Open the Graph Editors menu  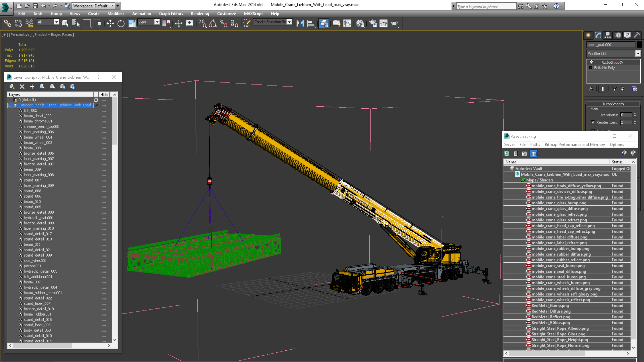[171, 14]
